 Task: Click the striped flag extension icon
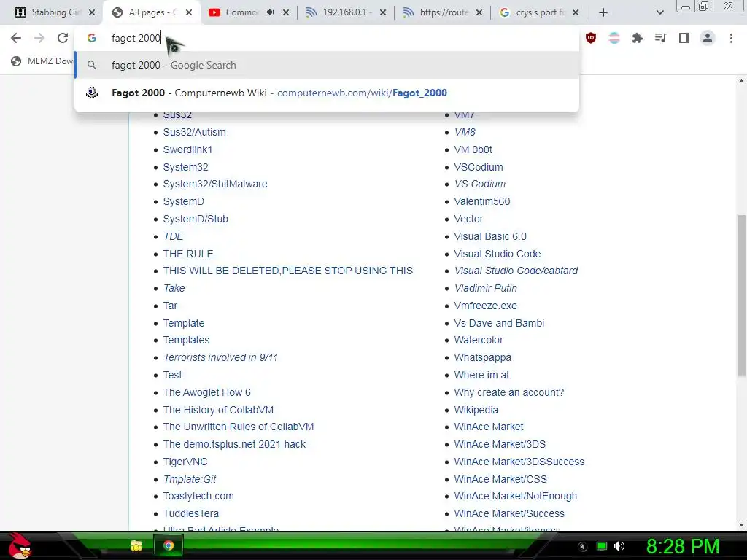(x=614, y=38)
